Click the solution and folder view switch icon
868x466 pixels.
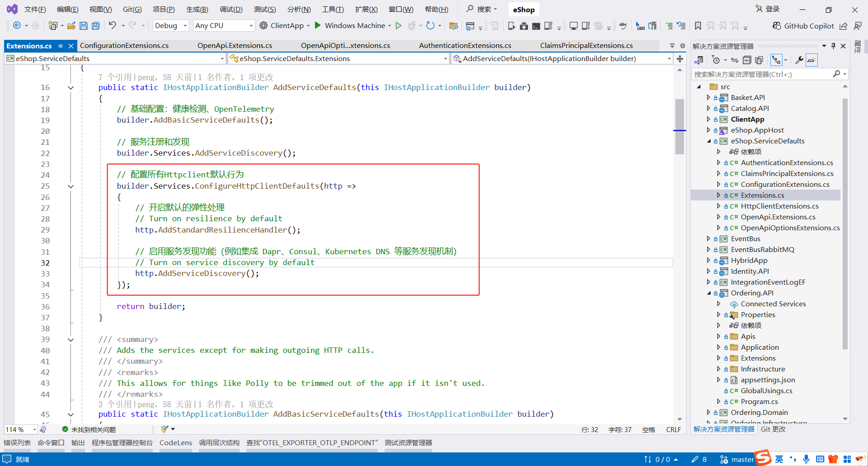[x=699, y=60]
